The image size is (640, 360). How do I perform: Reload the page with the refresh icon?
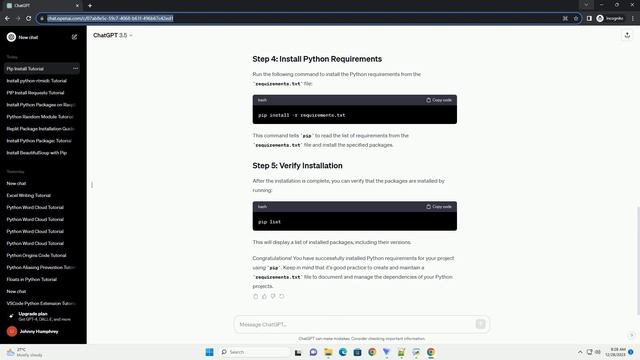[29, 18]
